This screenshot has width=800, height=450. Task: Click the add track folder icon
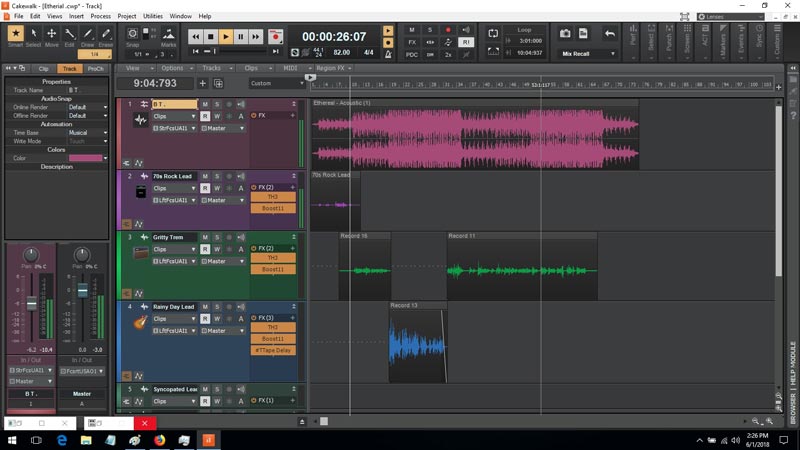218,83
